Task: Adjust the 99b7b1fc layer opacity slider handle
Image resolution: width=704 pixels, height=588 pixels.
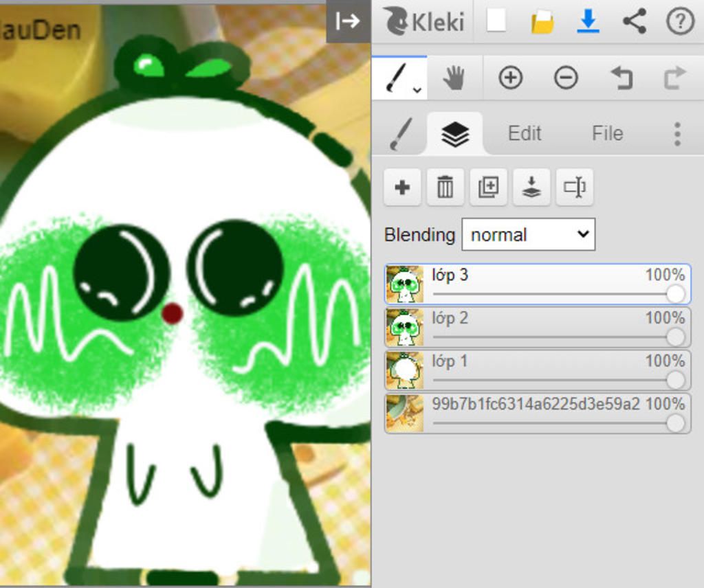Action: 675,423
